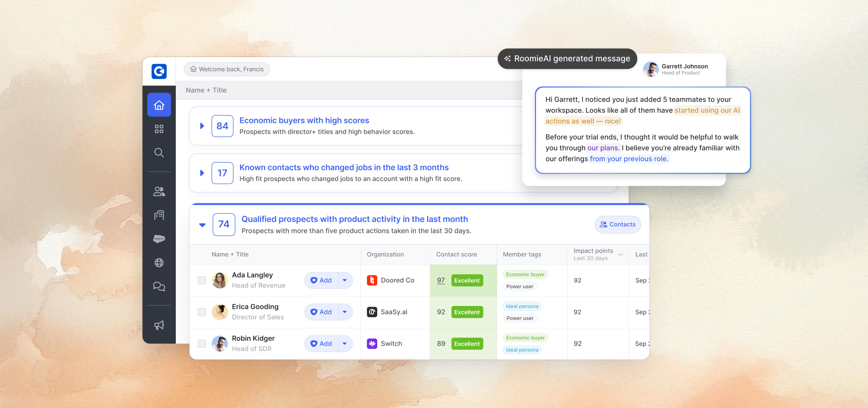Tick the checkbox beside Robin Kidger
The image size is (868, 408).
pos(202,344)
